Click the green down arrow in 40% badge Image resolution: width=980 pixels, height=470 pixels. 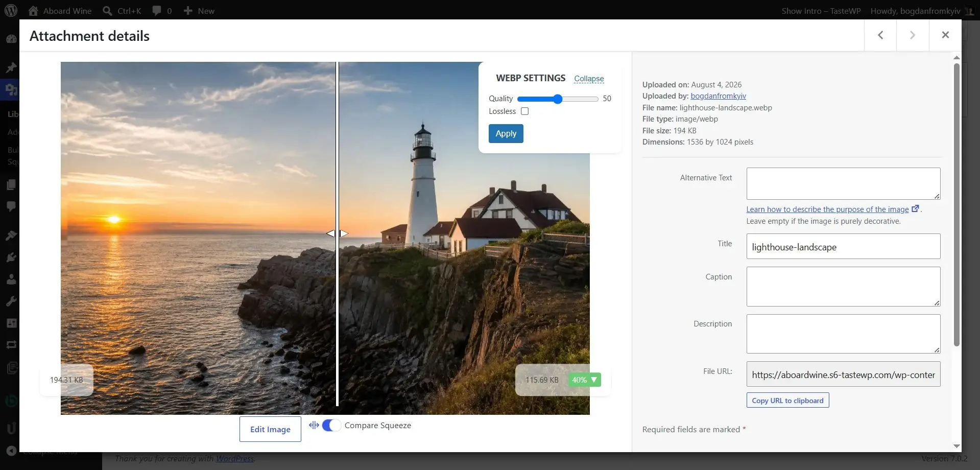tap(594, 380)
